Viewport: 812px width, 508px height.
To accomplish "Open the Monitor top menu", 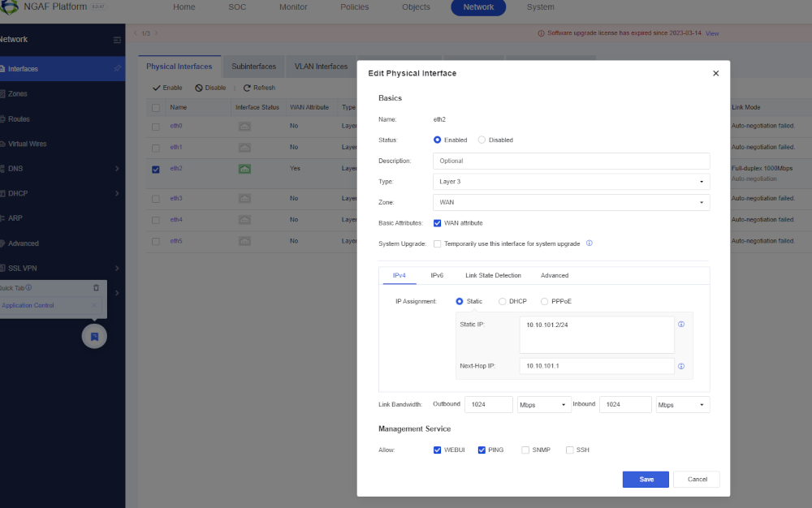I will [293, 7].
